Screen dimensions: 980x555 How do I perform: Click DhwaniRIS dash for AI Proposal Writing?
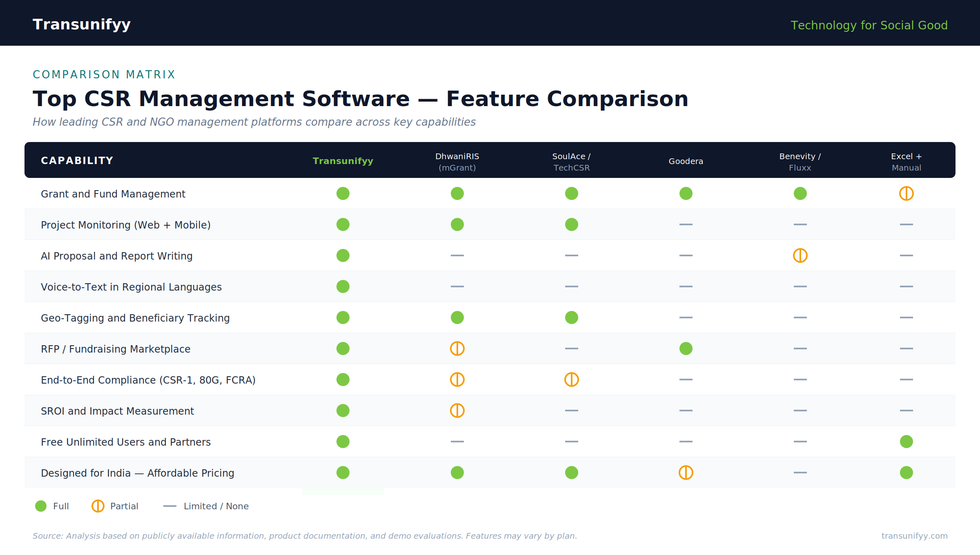click(457, 255)
